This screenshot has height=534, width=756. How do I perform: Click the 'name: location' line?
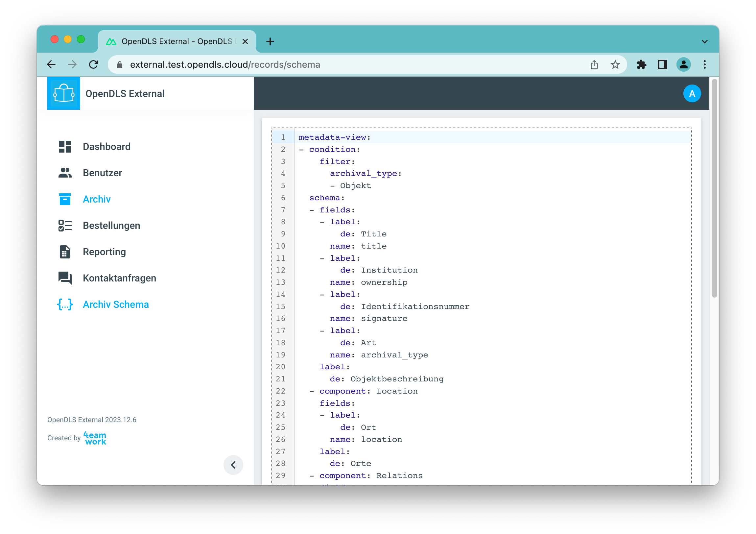click(x=366, y=439)
